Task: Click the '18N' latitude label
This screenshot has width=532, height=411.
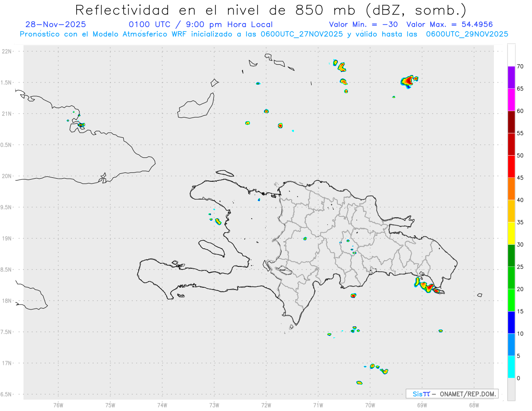Action: tap(8, 301)
